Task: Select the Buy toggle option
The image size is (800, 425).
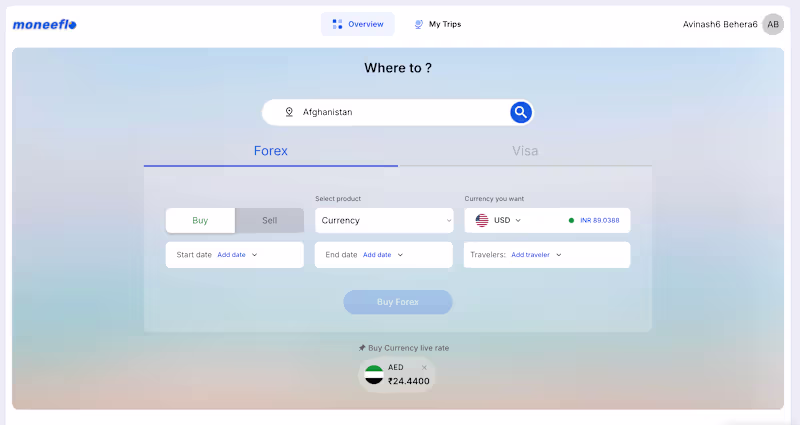Action: click(x=200, y=220)
